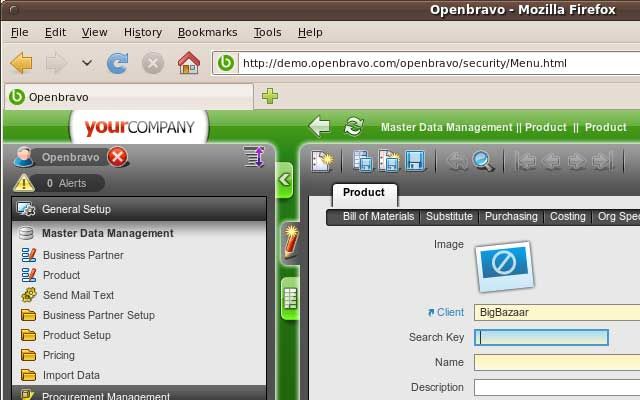Screen dimensions: 640x400
Task: Click the product Image placeholder thumbnail
Action: (505, 266)
